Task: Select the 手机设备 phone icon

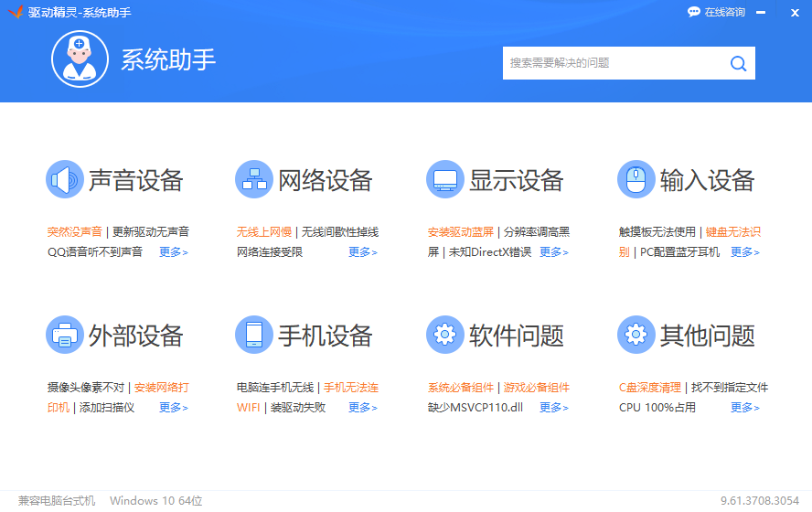Action: [x=254, y=336]
